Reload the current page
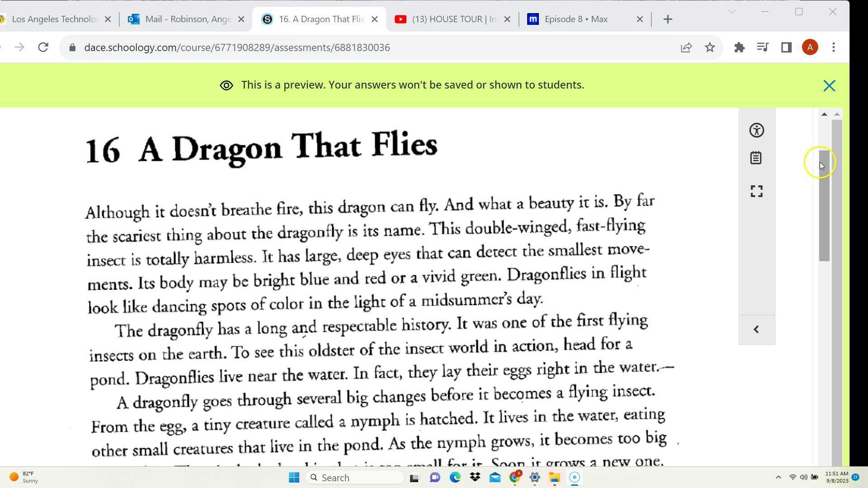Screen dimensions: 868x488 (43, 47)
